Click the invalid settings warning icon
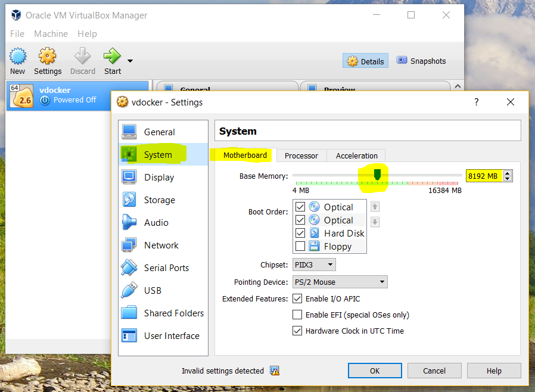Image resolution: width=535 pixels, height=392 pixels. (x=275, y=371)
